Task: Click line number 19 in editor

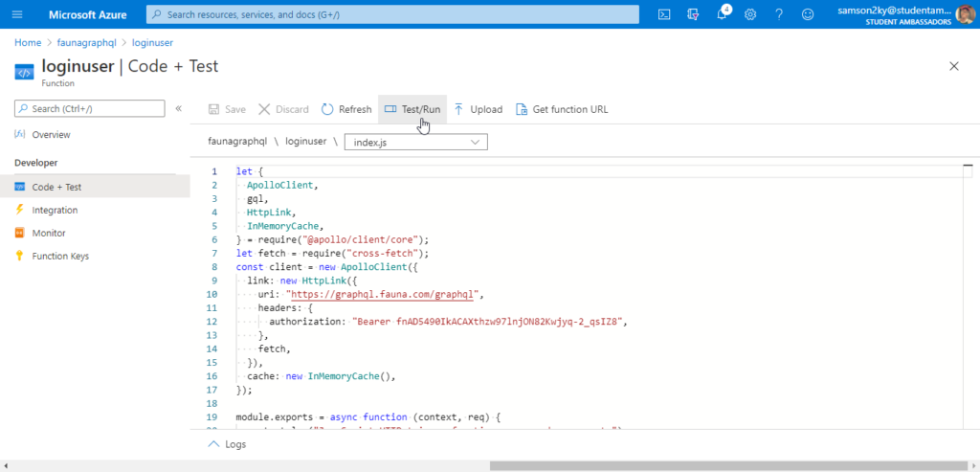Action: pyautogui.click(x=212, y=417)
